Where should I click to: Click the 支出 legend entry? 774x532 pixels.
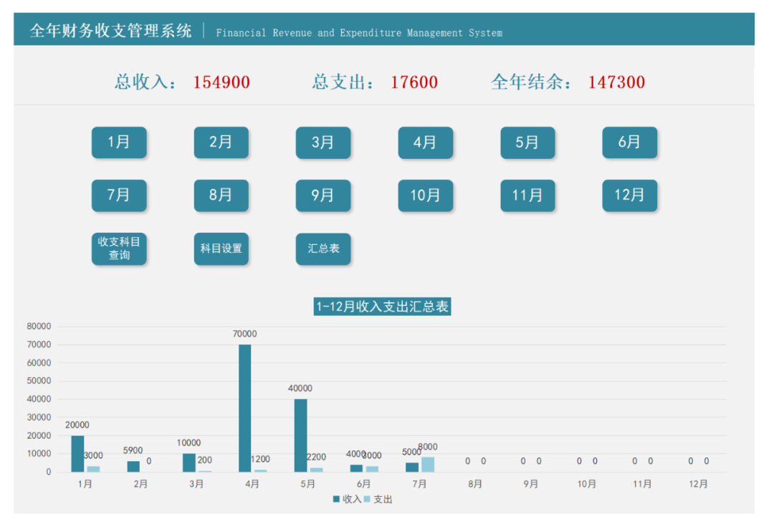tap(383, 499)
